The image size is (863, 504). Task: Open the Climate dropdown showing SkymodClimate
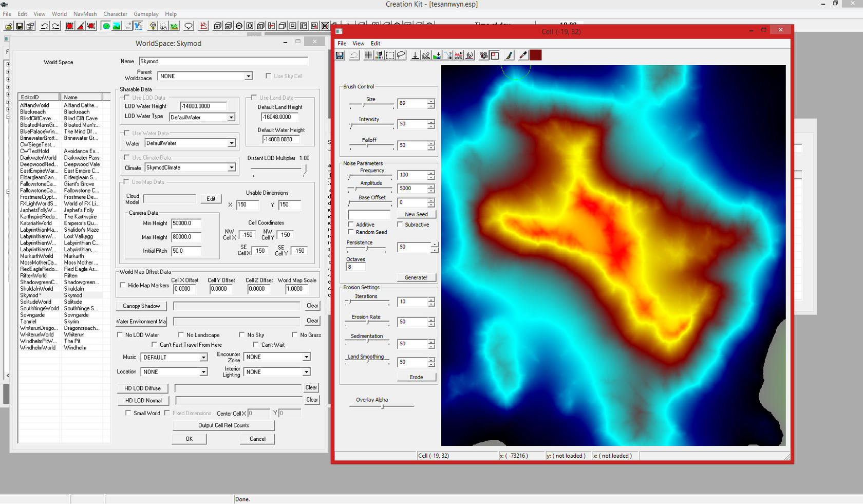[231, 167]
